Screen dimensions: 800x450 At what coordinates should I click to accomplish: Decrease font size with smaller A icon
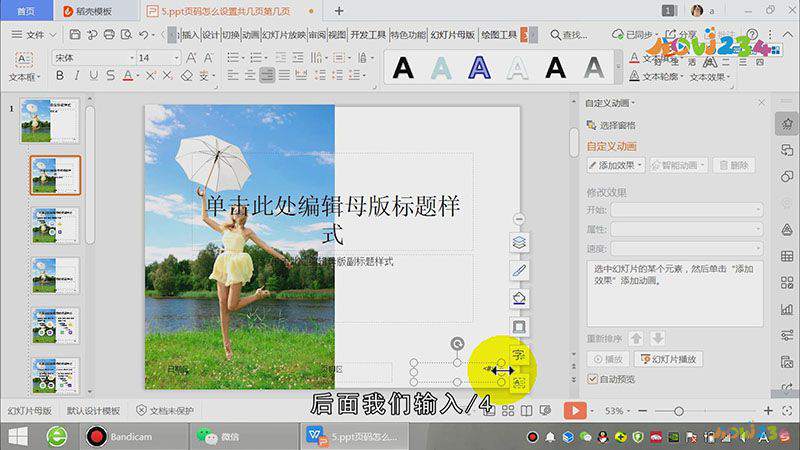(x=209, y=58)
